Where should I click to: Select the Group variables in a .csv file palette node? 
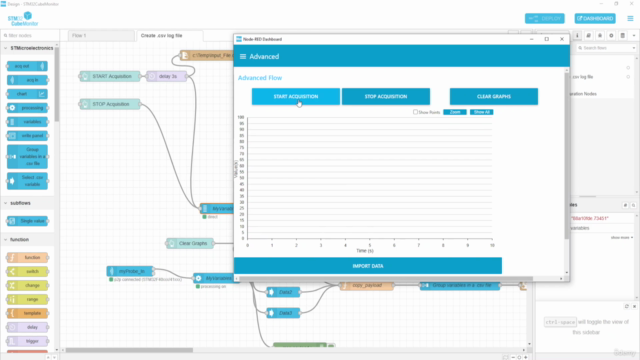[27, 157]
